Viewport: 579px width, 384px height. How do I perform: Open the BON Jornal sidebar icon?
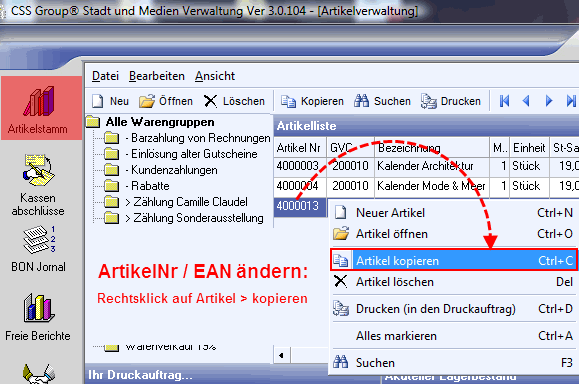tap(38, 248)
